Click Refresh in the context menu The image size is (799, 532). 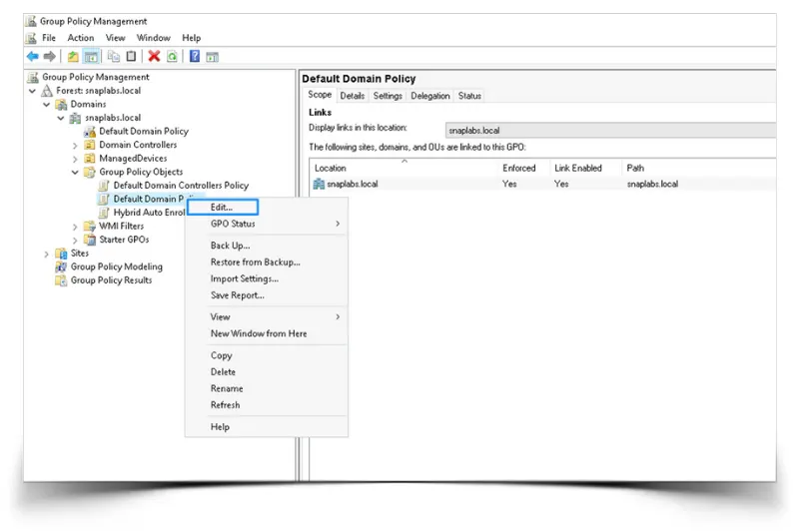[267, 404]
